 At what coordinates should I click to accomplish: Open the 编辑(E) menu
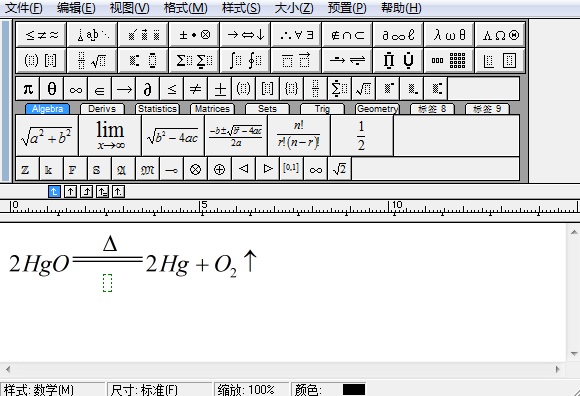(x=76, y=8)
